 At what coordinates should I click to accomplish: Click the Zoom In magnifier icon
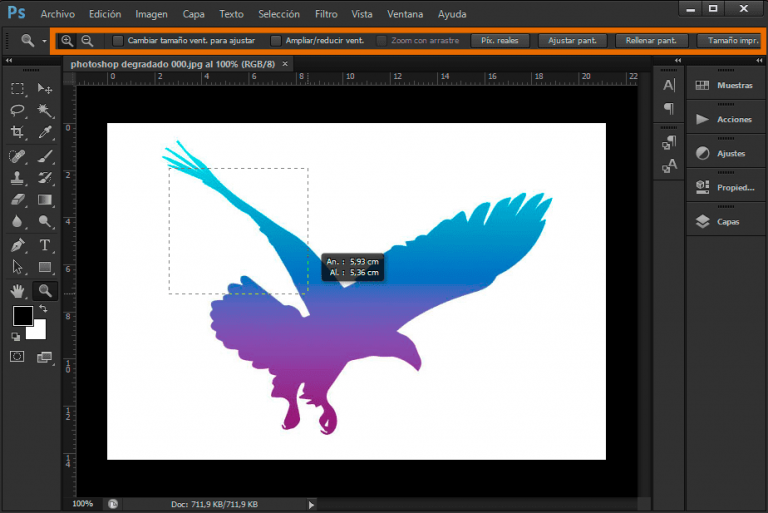click(67, 41)
